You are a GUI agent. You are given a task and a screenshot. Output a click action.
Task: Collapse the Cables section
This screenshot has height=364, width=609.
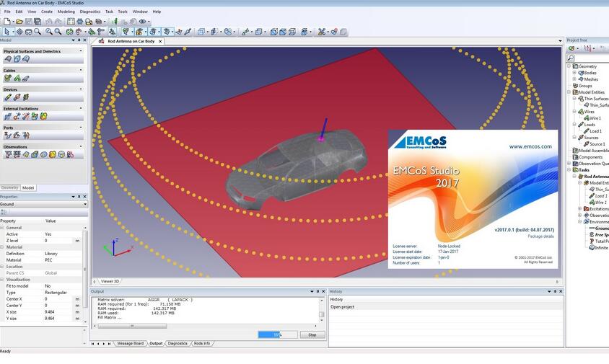pyautogui.click(x=81, y=70)
